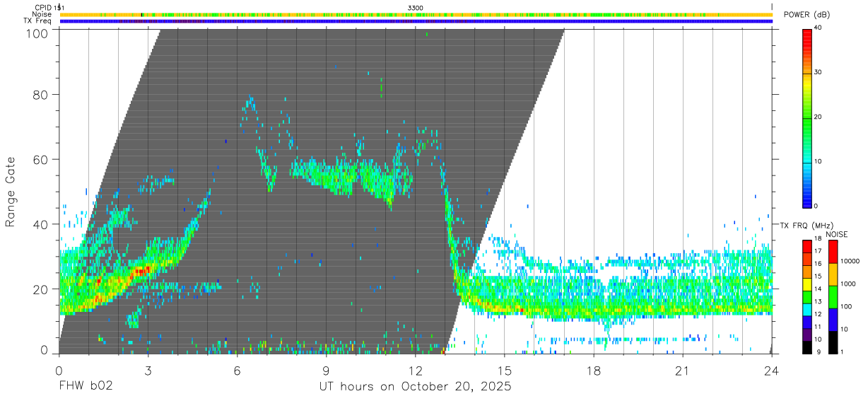Screen dimensions: 868x401
Task: Click the 16 tick on TX FRQ scale
Action: (x=818, y=264)
